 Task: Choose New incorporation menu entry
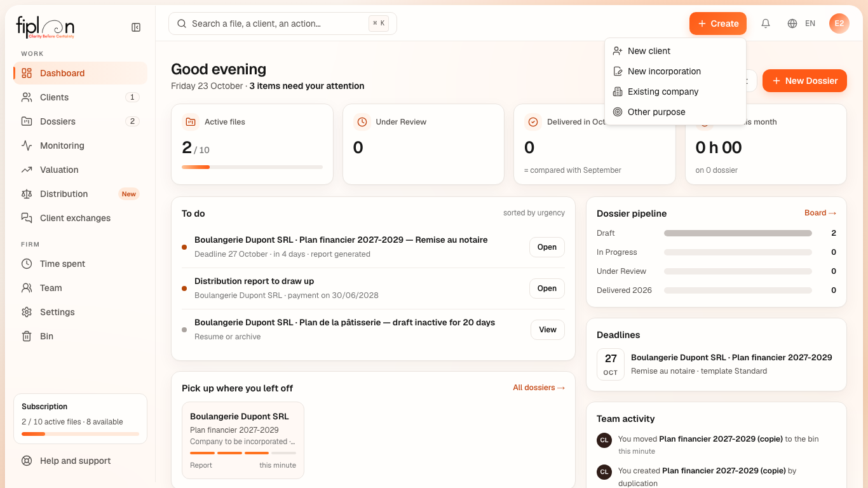(x=675, y=71)
